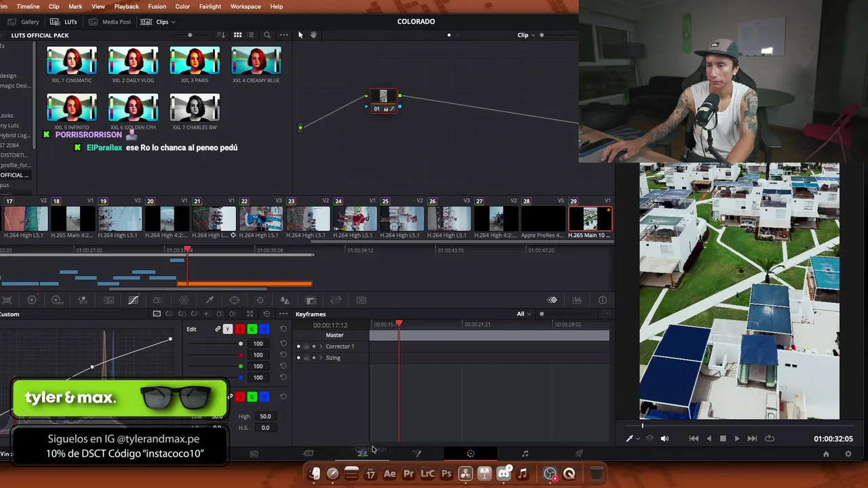Open the Help menu

click(x=277, y=6)
